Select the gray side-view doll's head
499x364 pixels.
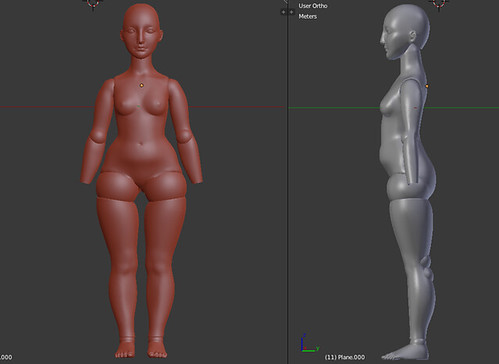[405, 32]
